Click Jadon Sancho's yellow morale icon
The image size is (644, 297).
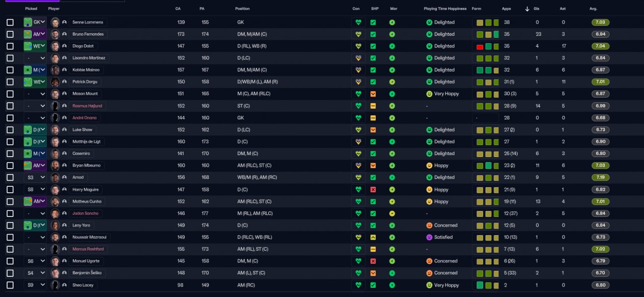(x=392, y=213)
